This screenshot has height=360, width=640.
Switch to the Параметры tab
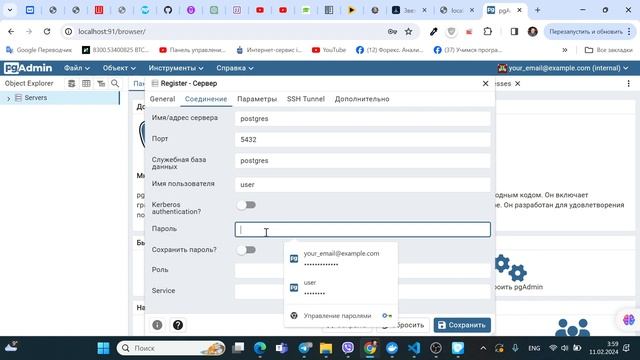point(257,99)
